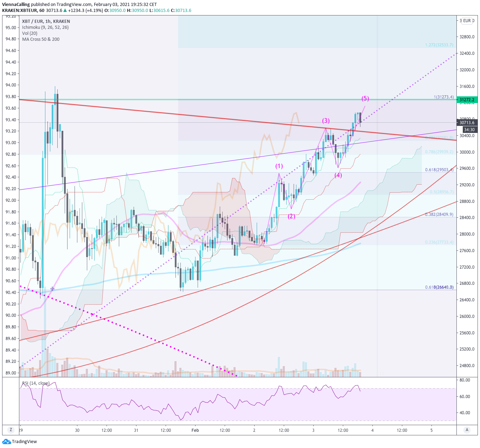Viewport: 480px width, 448px height.
Task: Click the 32800.0 value on right price scale
Action: 467,37
